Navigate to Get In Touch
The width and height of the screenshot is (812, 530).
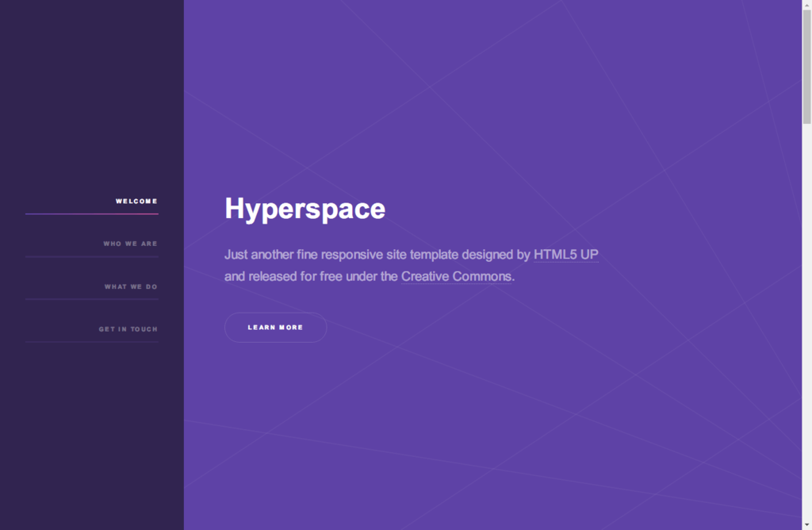128,329
